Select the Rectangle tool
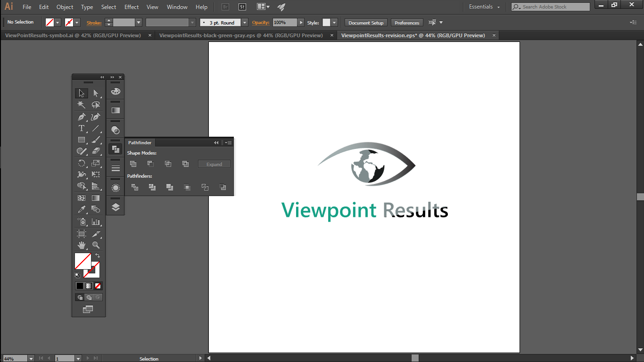This screenshot has height=362, width=644. click(x=81, y=140)
